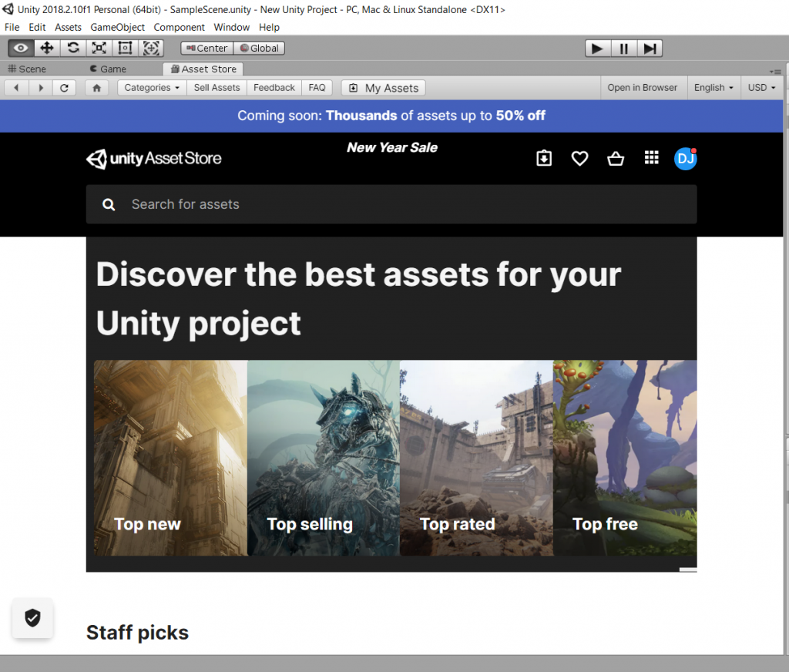Toggle Global handle rotation button
The image size is (789, 672).
pyautogui.click(x=259, y=49)
